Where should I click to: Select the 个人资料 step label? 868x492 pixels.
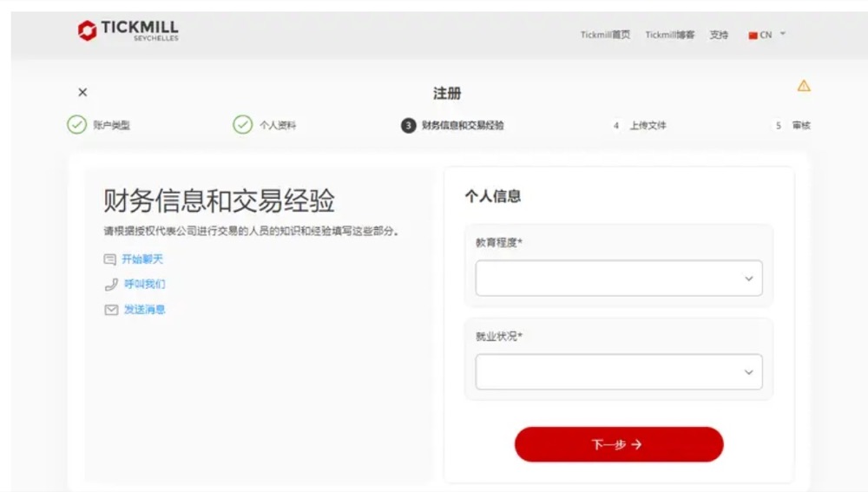tap(278, 125)
